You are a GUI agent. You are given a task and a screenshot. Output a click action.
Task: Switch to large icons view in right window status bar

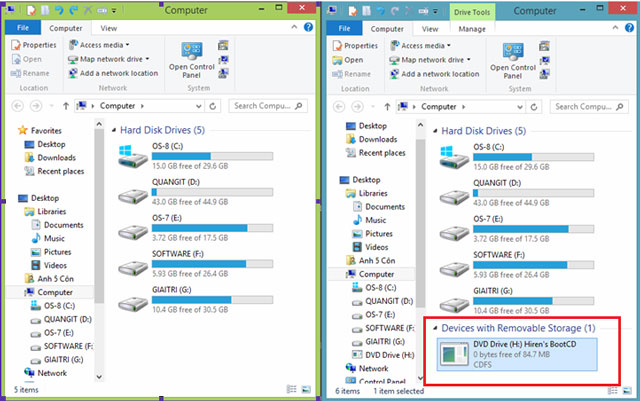[627, 391]
